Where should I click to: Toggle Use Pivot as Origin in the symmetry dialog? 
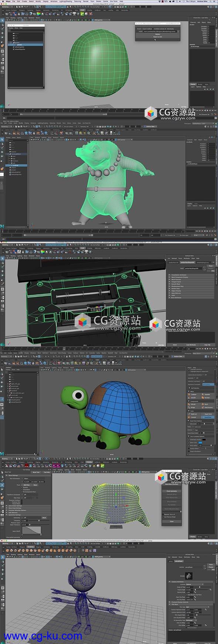163,517
